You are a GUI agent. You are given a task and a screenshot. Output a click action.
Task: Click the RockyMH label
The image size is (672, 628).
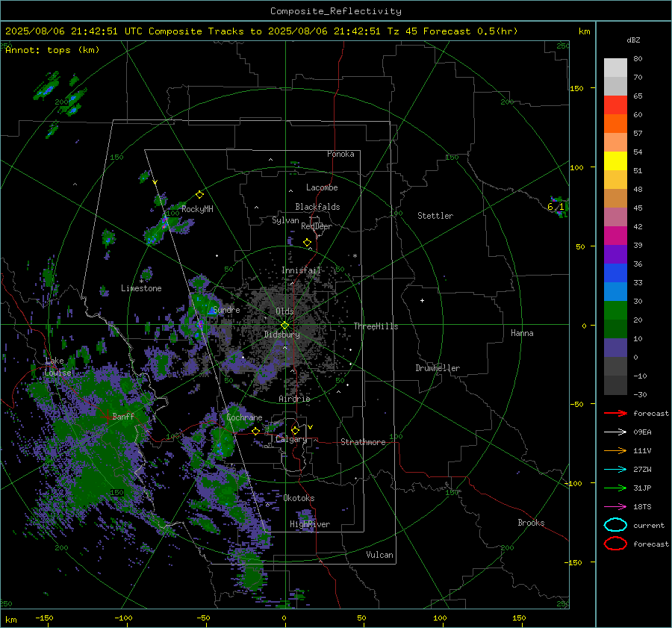pyautogui.click(x=197, y=209)
